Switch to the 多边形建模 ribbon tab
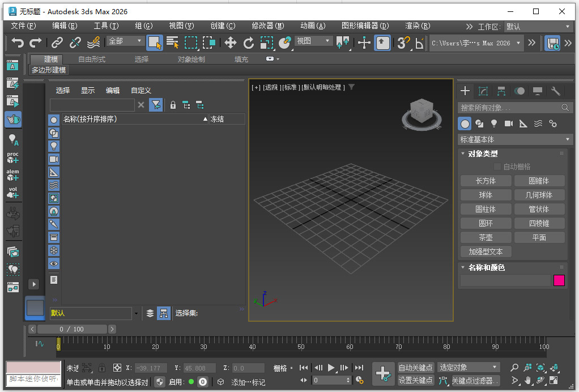579x392 pixels. (48, 70)
